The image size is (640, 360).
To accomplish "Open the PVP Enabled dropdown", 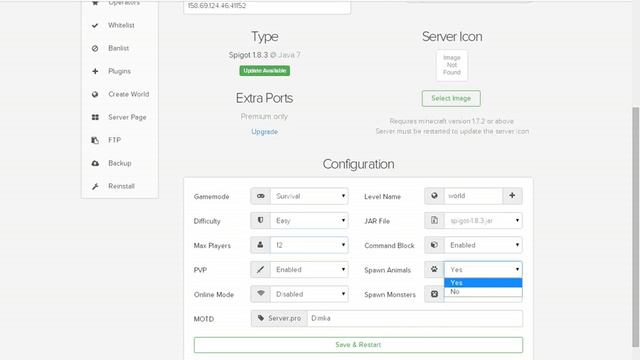I will (x=309, y=269).
